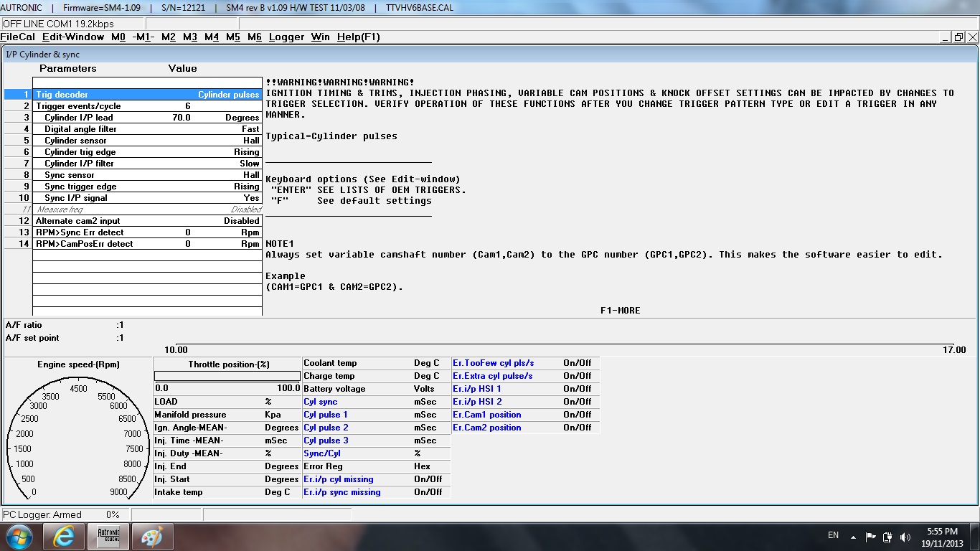Click the taskbar clock showing 5:55 PM
Screen dimensions: 980x551
pyautogui.click(x=943, y=537)
